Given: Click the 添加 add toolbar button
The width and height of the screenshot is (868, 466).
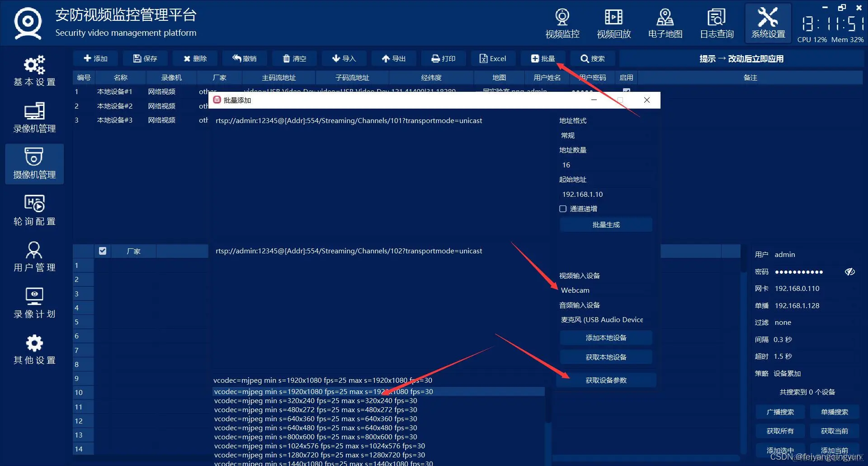Looking at the screenshot, I should [95, 58].
